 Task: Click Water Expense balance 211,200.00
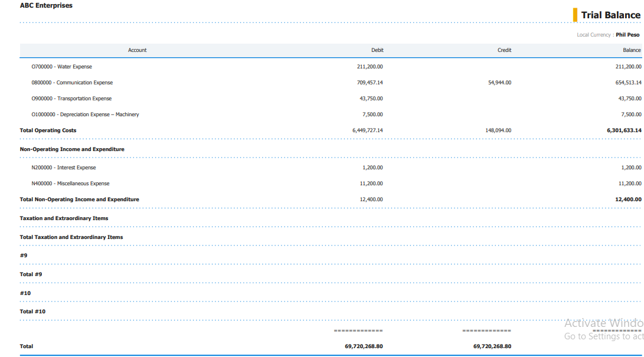click(628, 67)
